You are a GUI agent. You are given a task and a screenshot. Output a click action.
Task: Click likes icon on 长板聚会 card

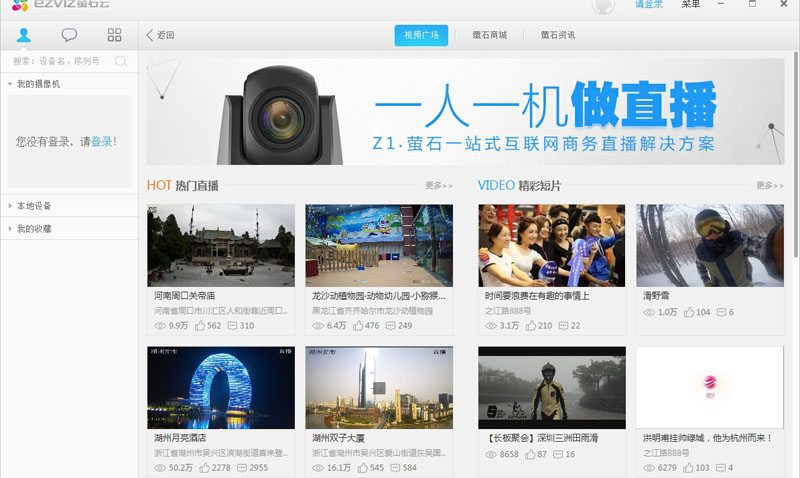(530, 454)
